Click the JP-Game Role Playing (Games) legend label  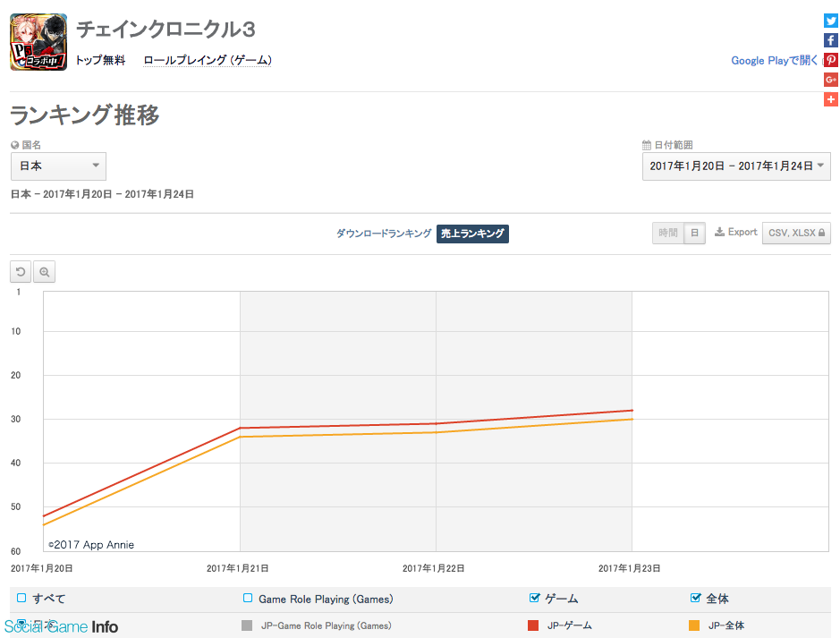[x=327, y=625]
